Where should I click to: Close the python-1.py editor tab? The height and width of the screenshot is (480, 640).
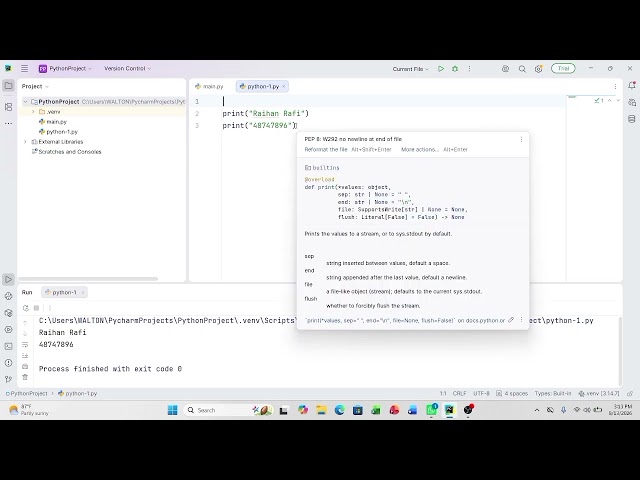pyautogui.click(x=284, y=87)
